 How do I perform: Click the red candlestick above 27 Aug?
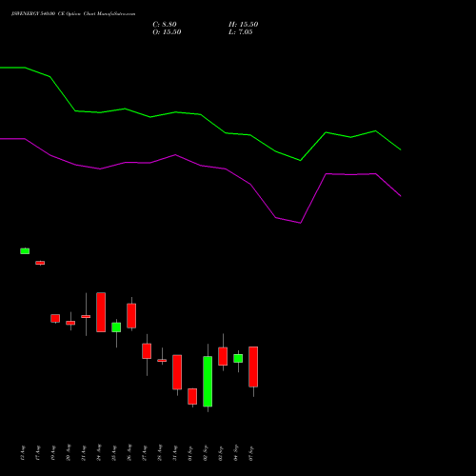click(x=147, y=351)
